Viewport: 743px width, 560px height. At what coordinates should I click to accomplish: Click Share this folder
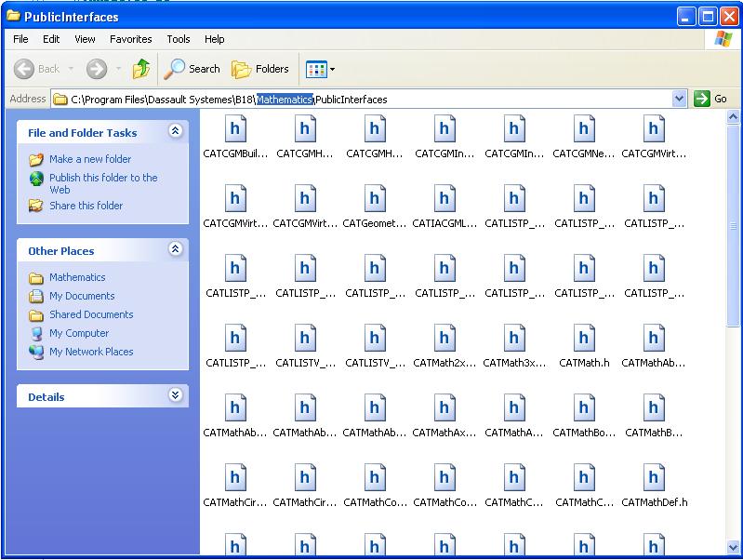86,206
